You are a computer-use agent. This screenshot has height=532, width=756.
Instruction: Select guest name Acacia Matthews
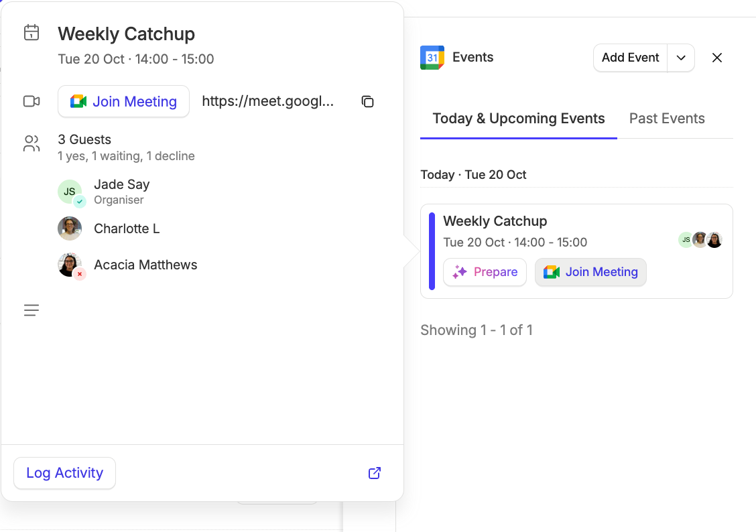[145, 265]
